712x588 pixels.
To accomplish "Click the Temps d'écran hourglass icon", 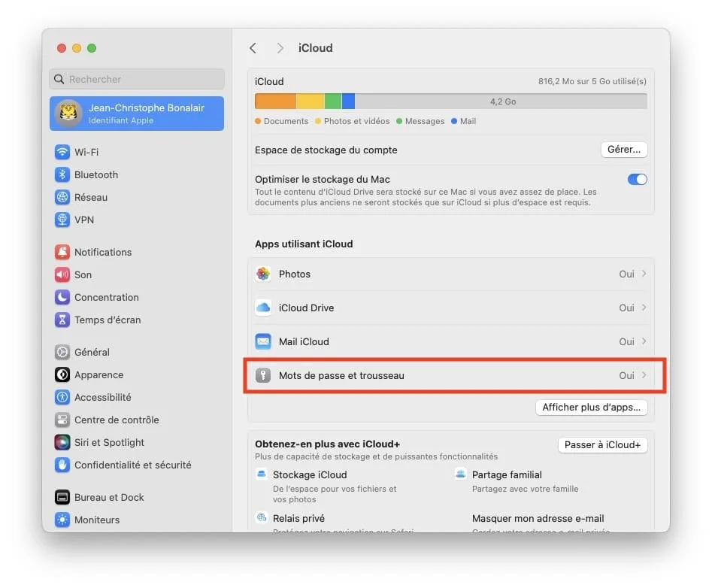I will tap(62, 320).
